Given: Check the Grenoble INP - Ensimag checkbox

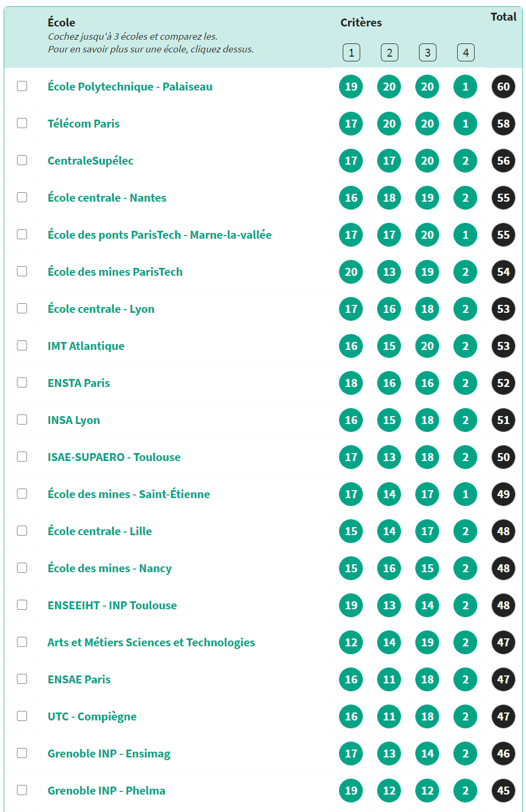Looking at the screenshot, I should tap(22, 753).
